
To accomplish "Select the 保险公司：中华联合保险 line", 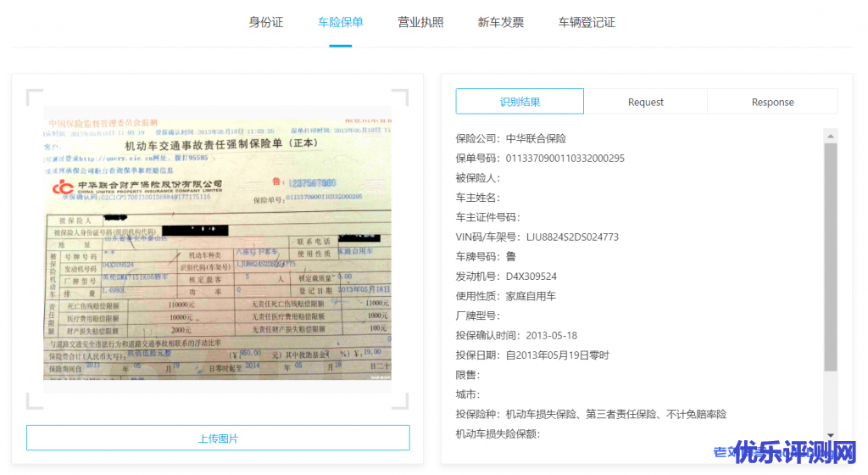I will [x=510, y=138].
